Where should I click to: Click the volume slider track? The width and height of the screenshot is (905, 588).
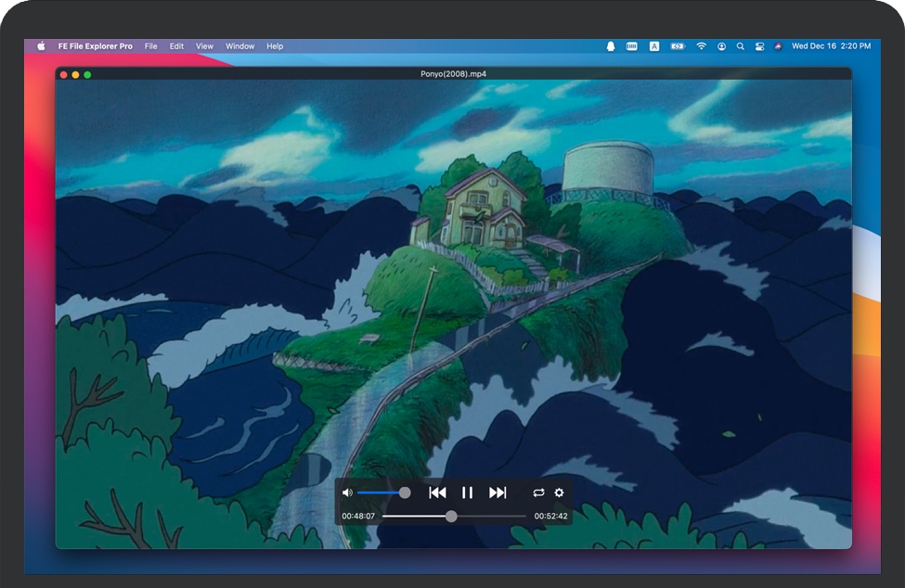pyautogui.click(x=381, y=492)
